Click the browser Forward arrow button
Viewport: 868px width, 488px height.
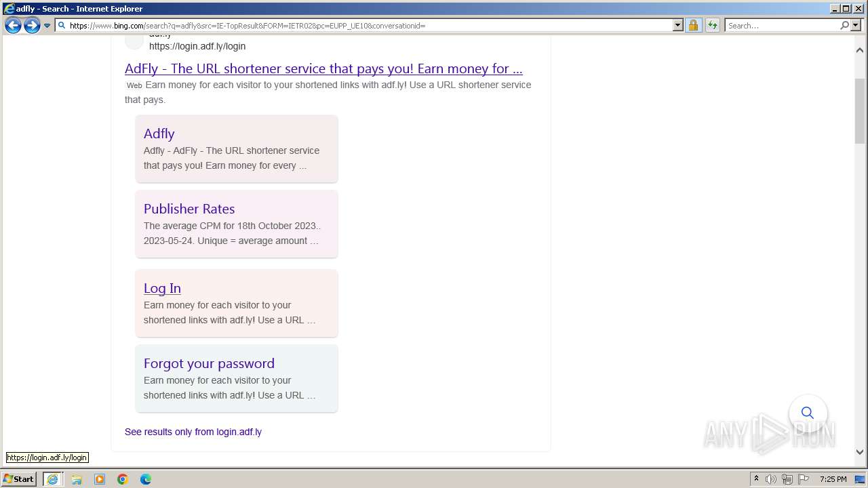(32, 26)
